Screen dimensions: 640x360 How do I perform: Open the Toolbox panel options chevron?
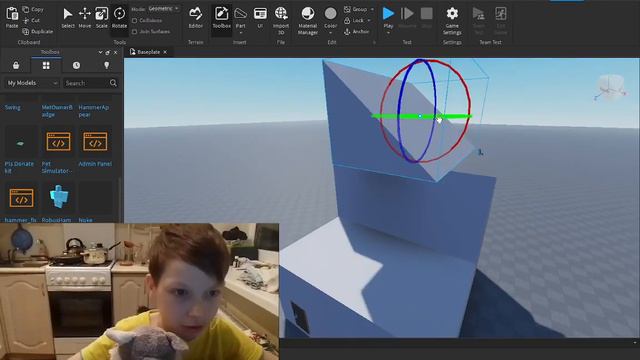[x=100, y=52]
